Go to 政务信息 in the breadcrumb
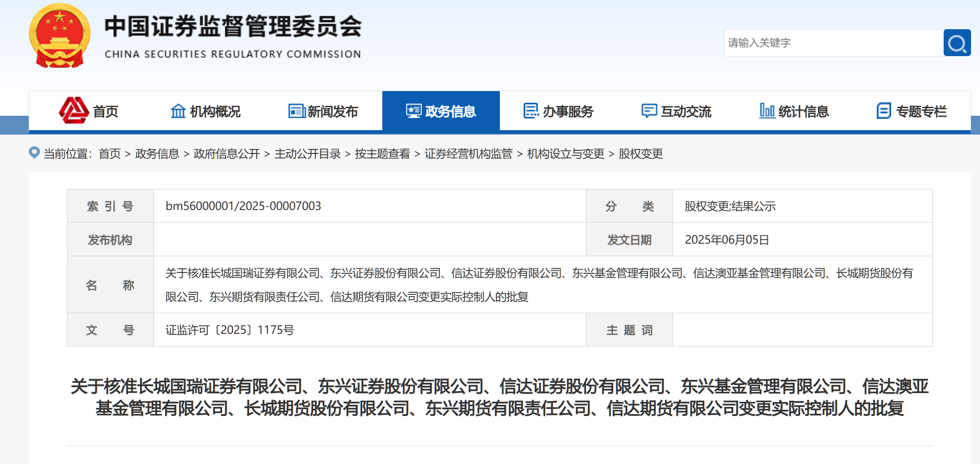Screen dimensions: 980x464 coord(157,154)
